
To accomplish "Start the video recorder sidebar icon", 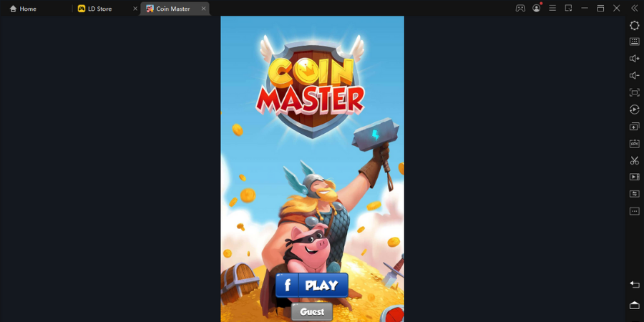I will [634, 177].
